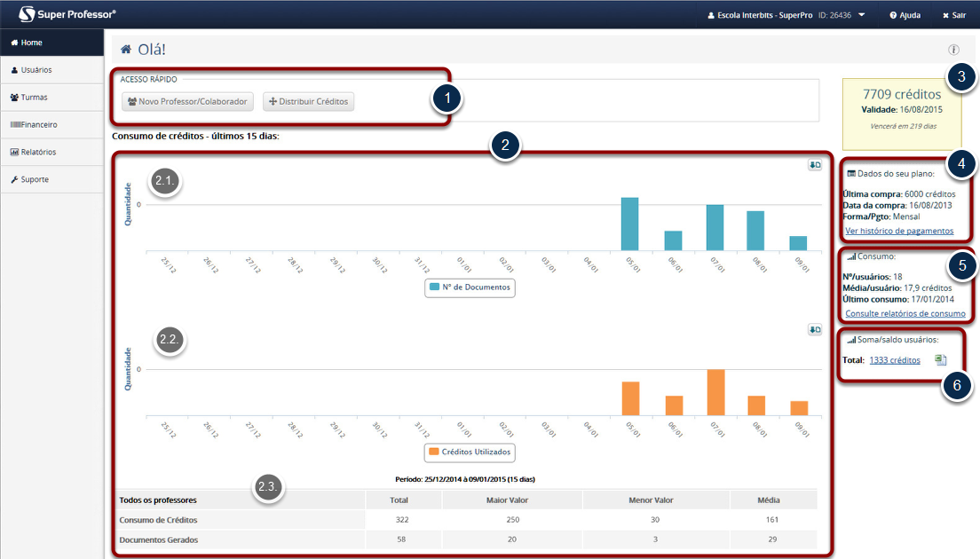Click the home icon beside Olá
Image resolution: width=980 pixels, height=559 pixels.
tap(126, 50)
